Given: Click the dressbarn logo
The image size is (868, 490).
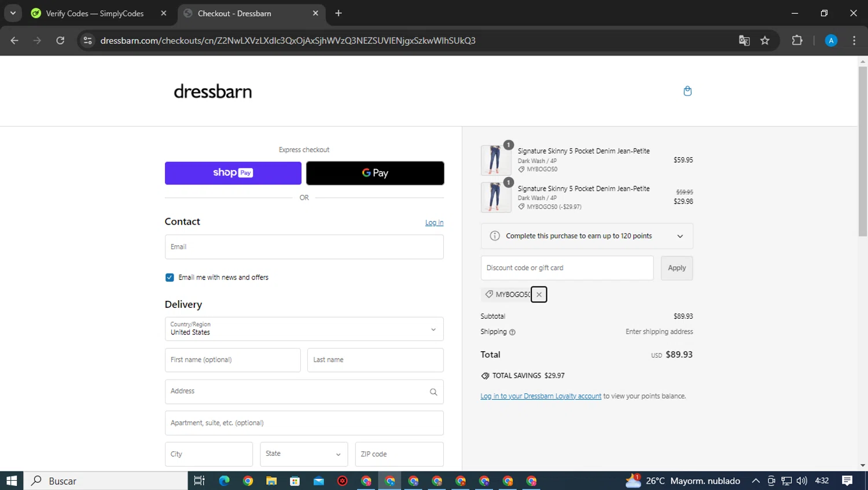Looking at the screenshot, I should 213,91.
